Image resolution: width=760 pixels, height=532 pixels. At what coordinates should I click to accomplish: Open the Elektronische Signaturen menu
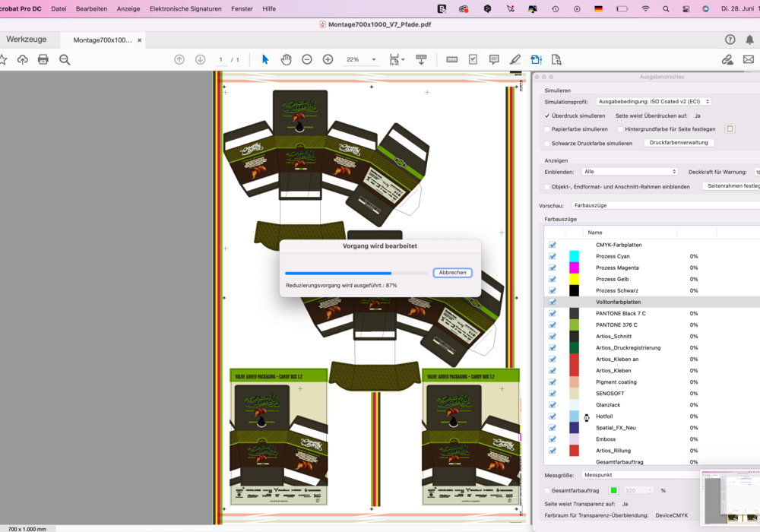click(185, 8)
